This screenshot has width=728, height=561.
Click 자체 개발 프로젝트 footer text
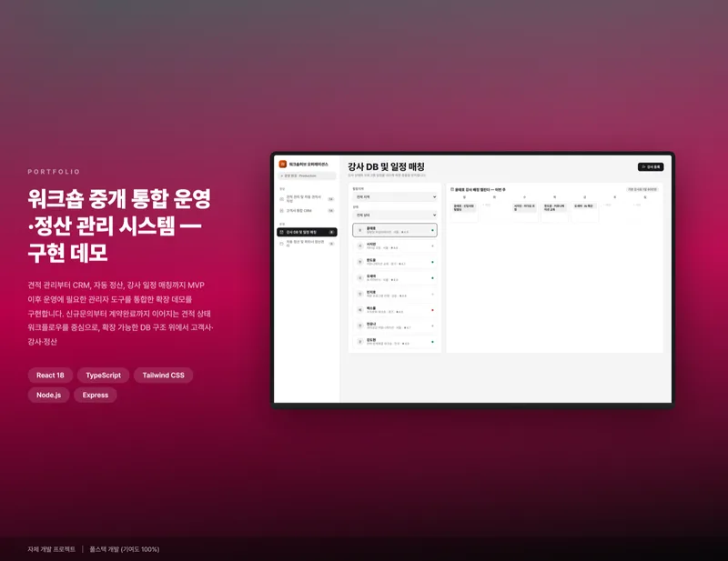[51, 549]
